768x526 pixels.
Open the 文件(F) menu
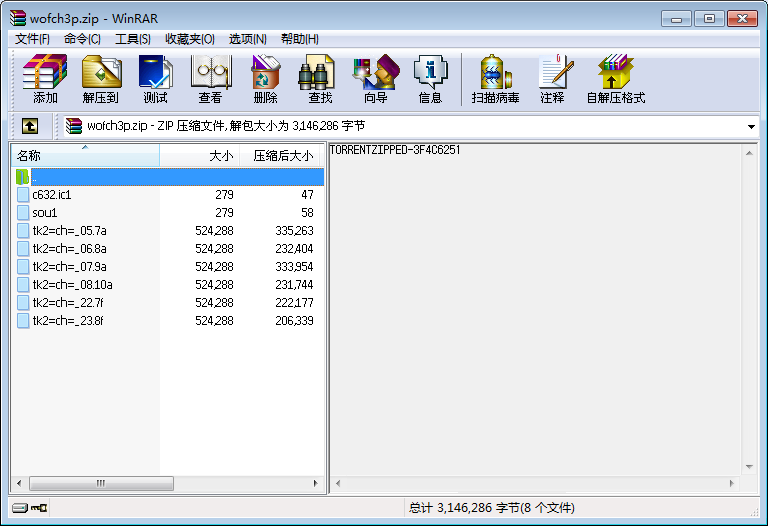(x=32, y=39)
